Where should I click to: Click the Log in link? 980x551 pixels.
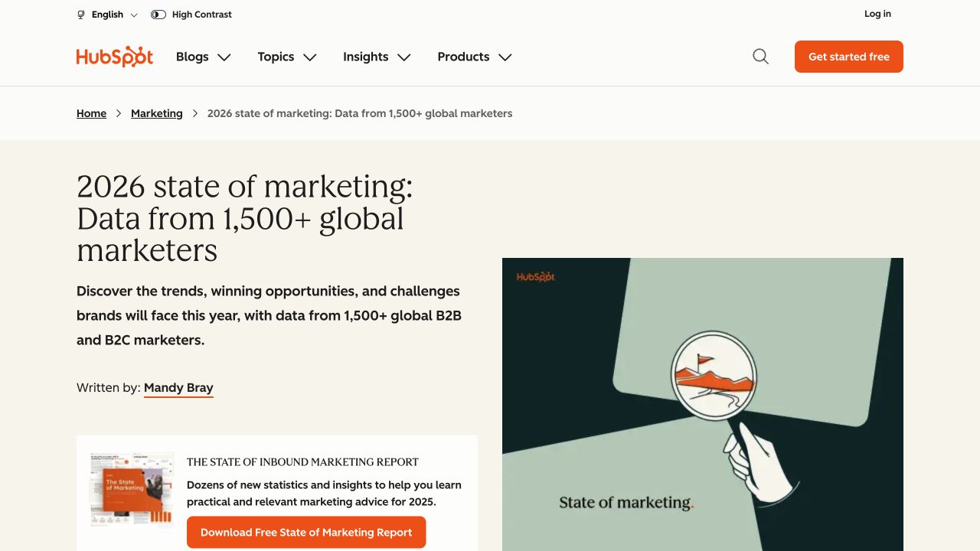point(877,14)
